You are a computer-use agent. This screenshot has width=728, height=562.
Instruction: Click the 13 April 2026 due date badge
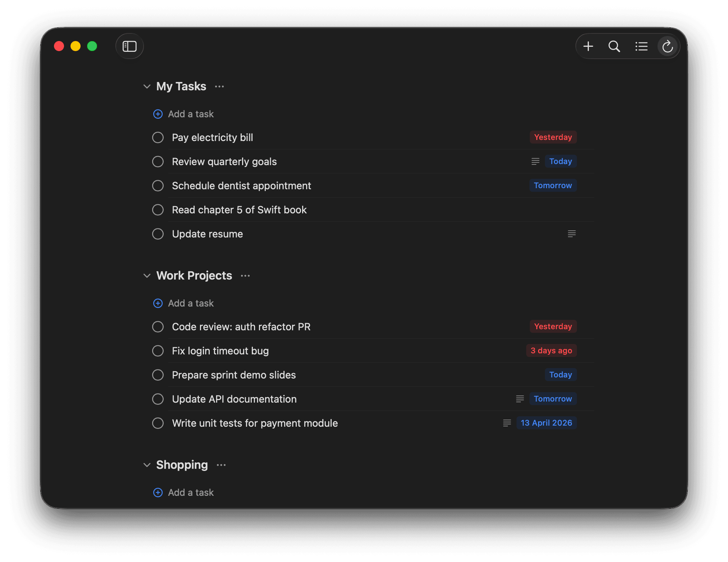(546, 423)
